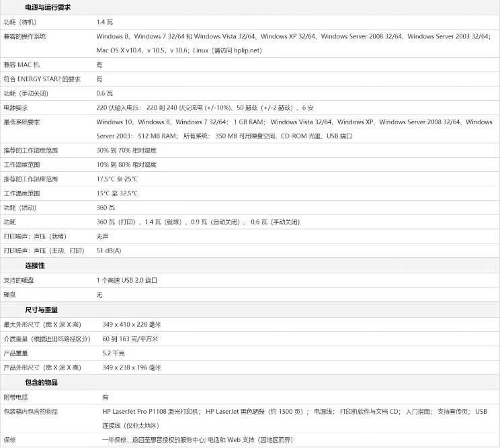The height and width of the screenshot is (448, 500).
Task: Click the 包含的物品 section header
Action: (x=42, y=382)
